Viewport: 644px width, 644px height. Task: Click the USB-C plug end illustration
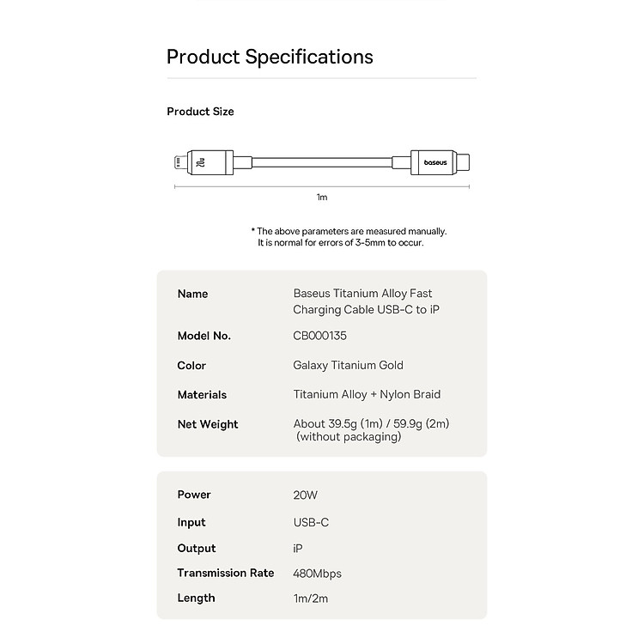[x=464, y=162]
